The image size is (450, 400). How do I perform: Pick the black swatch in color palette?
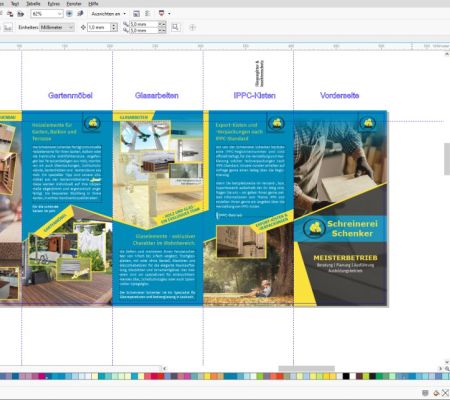[x=346, y=376]
